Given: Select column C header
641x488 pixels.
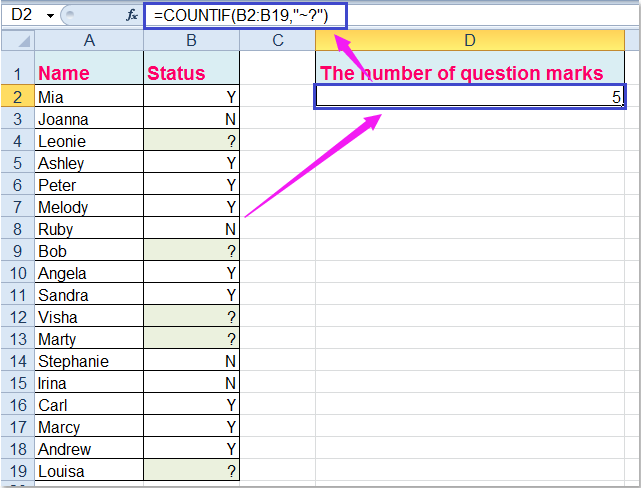Looking at the screenshot, I should (x=277, y=40).
